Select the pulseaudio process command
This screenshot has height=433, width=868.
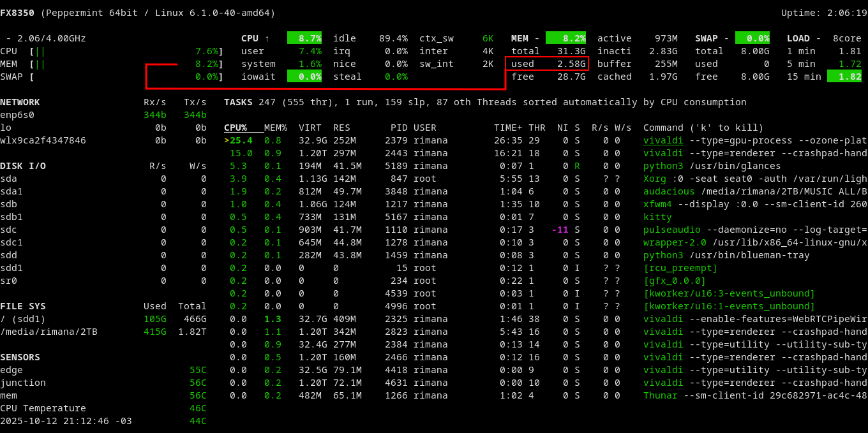point(754,230)
